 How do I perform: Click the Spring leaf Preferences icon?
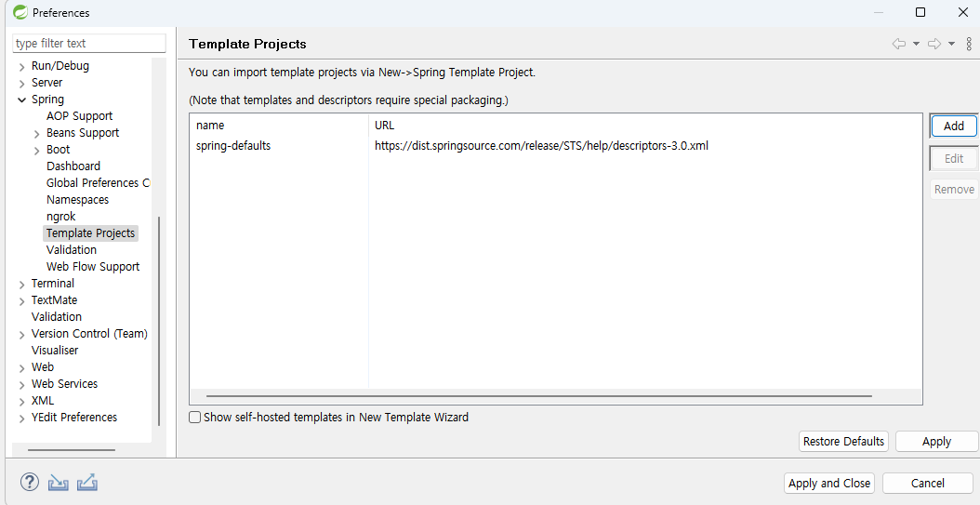click(x=20, y=12)
